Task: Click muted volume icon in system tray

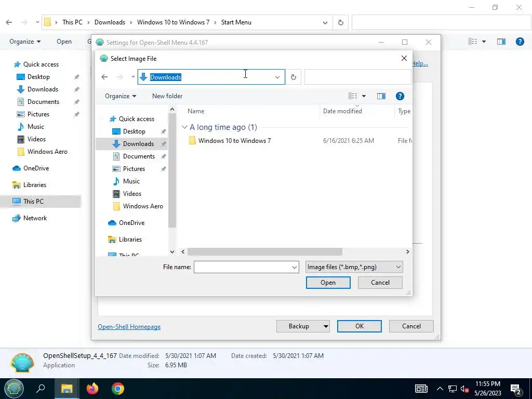Action: [465, 389]
